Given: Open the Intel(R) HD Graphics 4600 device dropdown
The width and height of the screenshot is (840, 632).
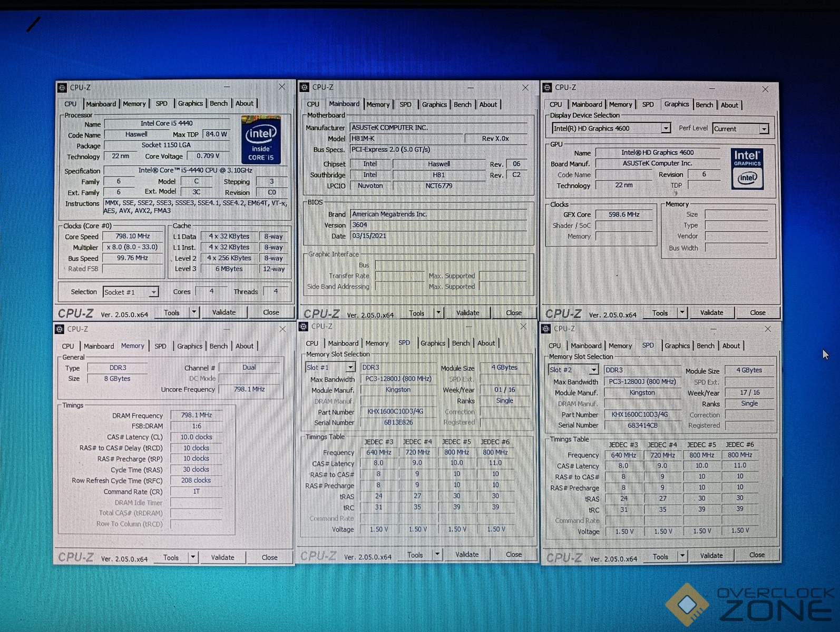Looking at the screenshot, I should [x=666, y=129].
